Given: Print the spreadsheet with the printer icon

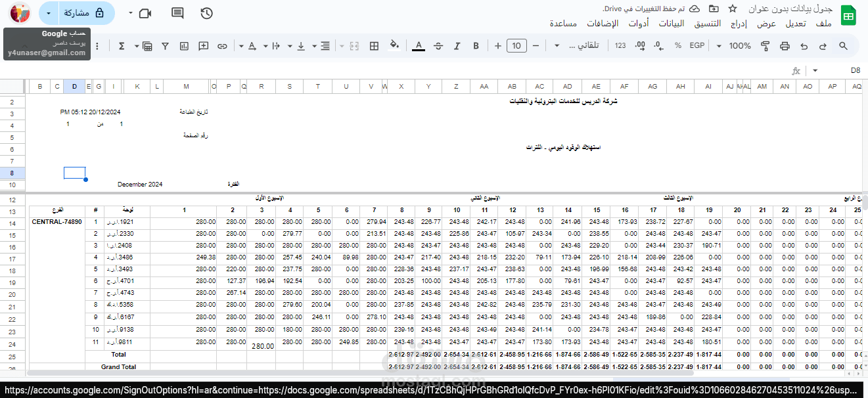Looking at the screenshot, I should click(x=785, y=46).
